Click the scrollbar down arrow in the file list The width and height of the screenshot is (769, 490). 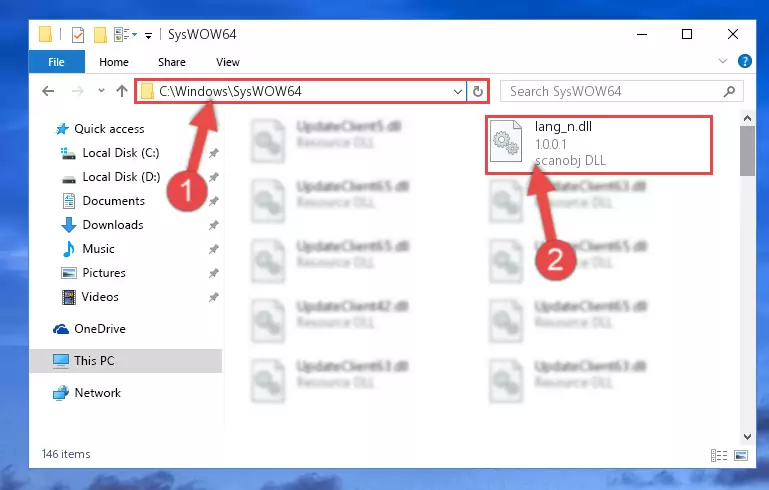click(747, 437)
